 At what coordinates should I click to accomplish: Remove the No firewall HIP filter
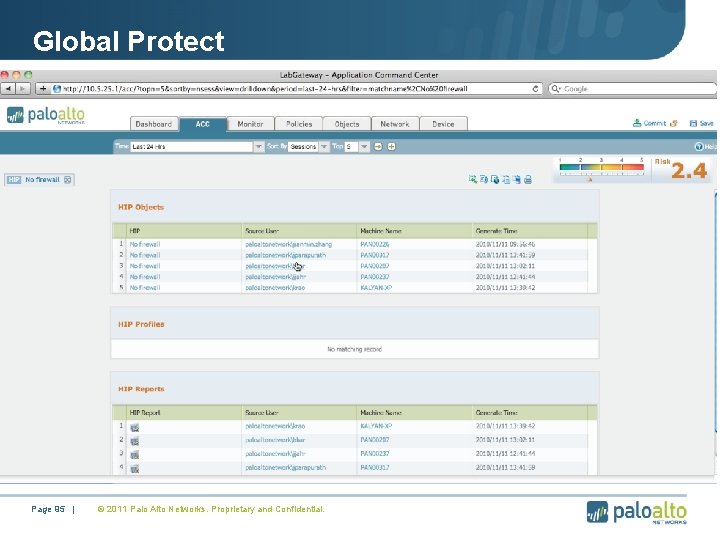(68, 180)
